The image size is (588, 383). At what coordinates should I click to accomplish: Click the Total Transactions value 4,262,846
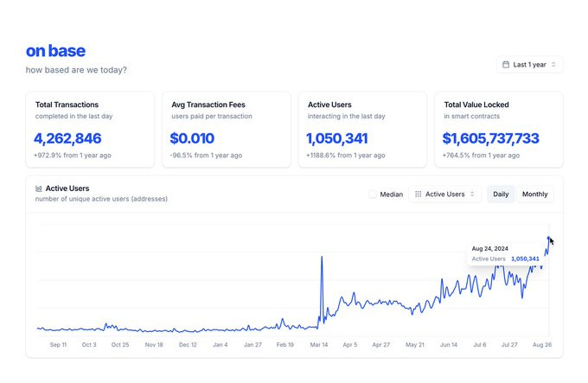[x=67, y=138]
